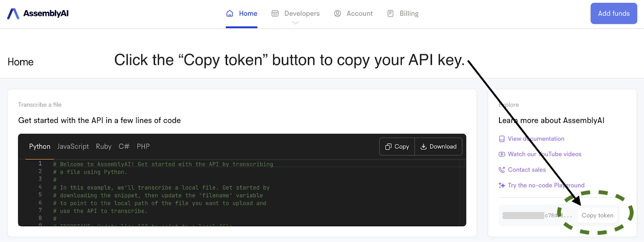Click the phone icon beside Contact sales
644x242 pixels.
(502, 170)
